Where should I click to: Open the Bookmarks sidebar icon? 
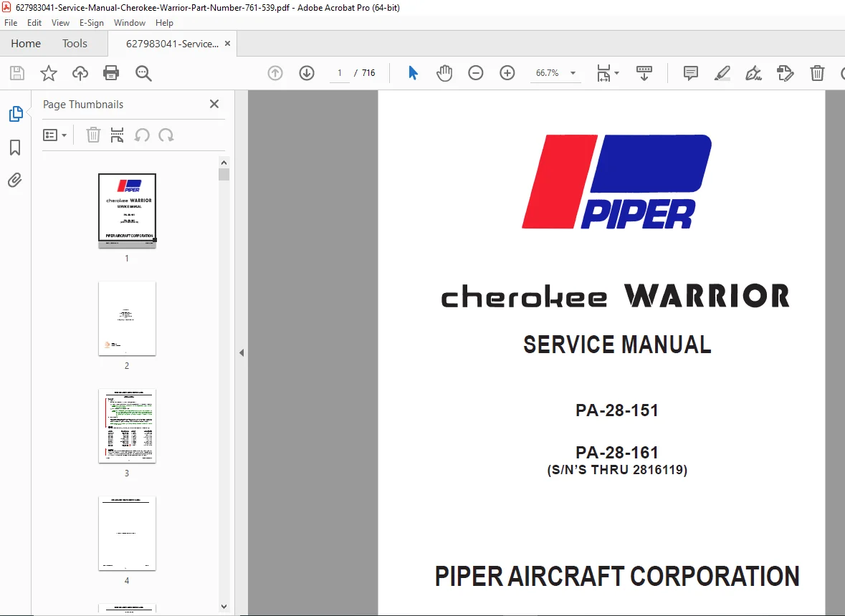(15, 148)
